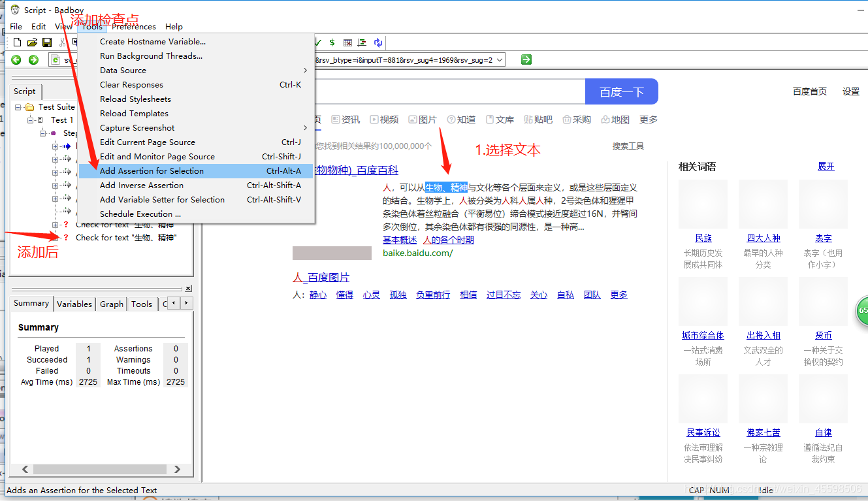Click the Baidu search input field

[x=451, y=92]
